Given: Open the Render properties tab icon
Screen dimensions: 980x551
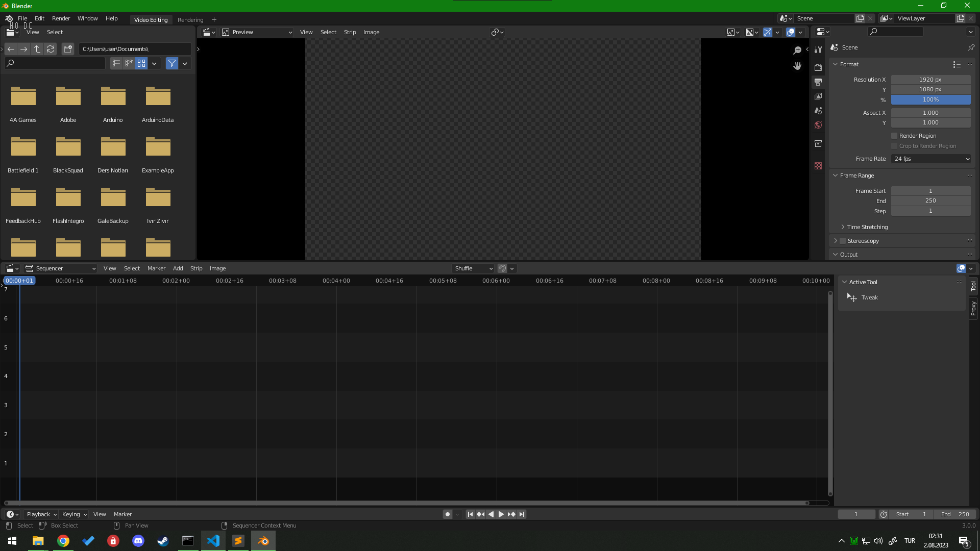Looking at the screenshot, I should pyautogui.click(x=818, y=67).
